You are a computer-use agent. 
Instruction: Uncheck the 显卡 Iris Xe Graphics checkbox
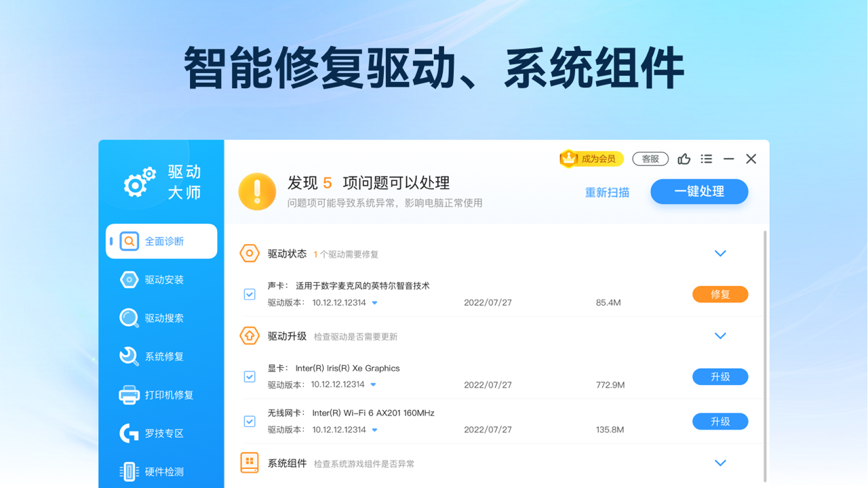pyautogui.click(x=250, y=377)
